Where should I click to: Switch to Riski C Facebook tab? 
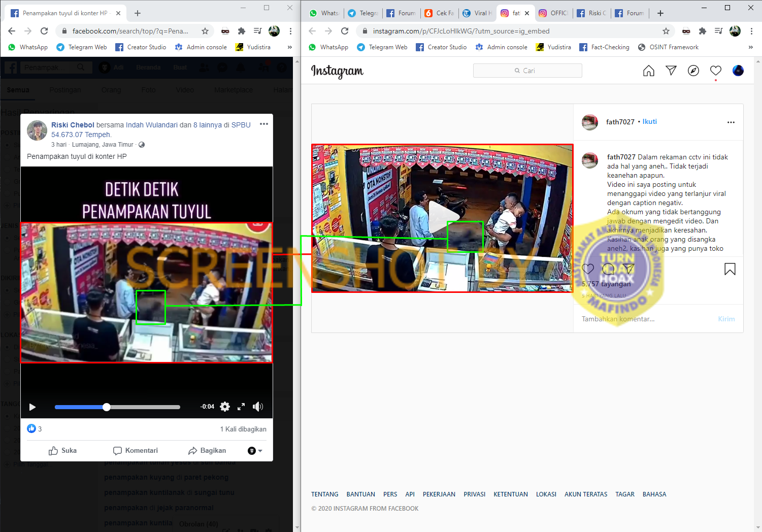591,13
